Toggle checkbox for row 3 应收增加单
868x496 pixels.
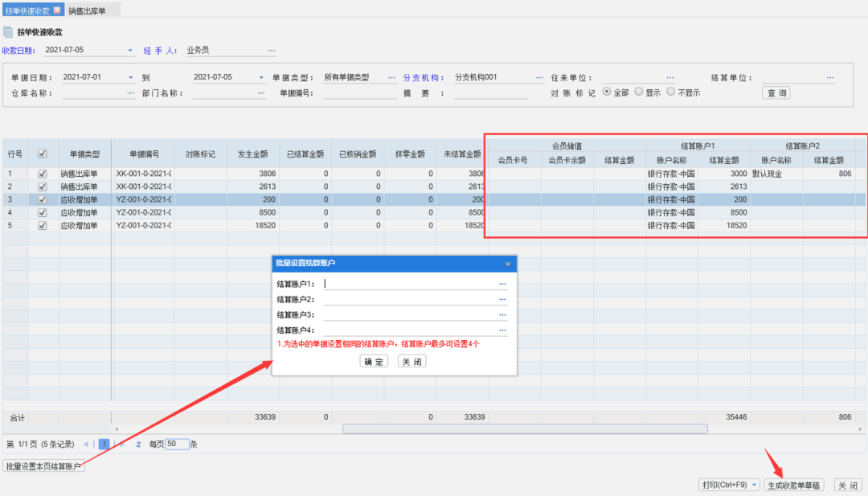[x=42, y=200]
